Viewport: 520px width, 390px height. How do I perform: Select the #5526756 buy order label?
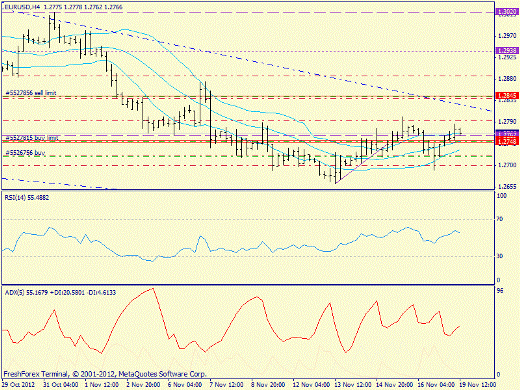tap(25, 153)
